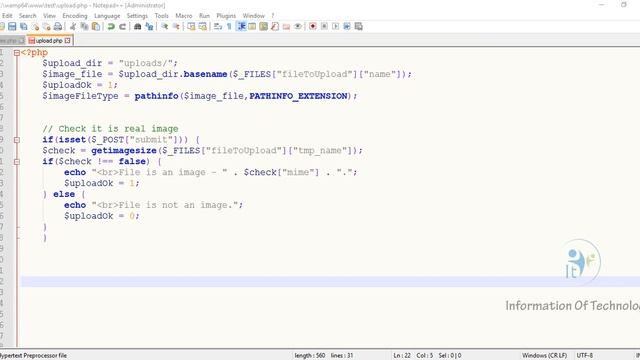Image resolution: width=640 pixels, height=360 pixels.
Task: Click the UTF-8 encoding status bar field
Action: point(584,356)
